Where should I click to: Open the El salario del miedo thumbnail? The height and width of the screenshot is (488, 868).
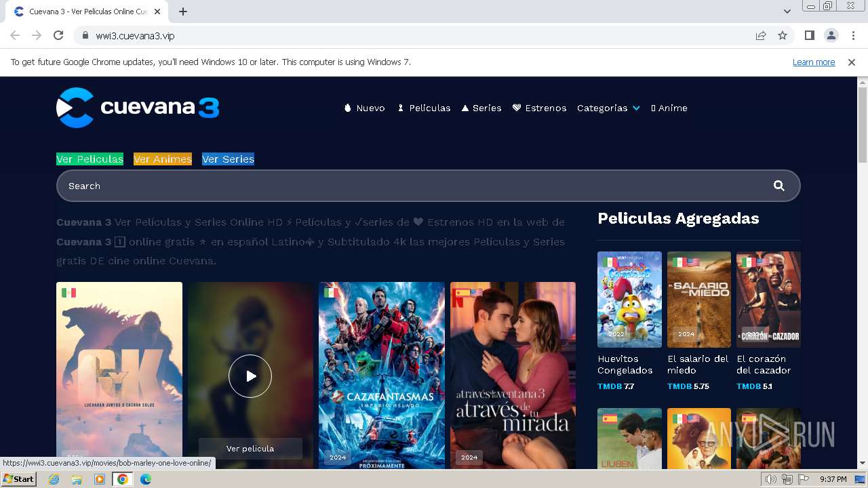(x=699, y=300)
